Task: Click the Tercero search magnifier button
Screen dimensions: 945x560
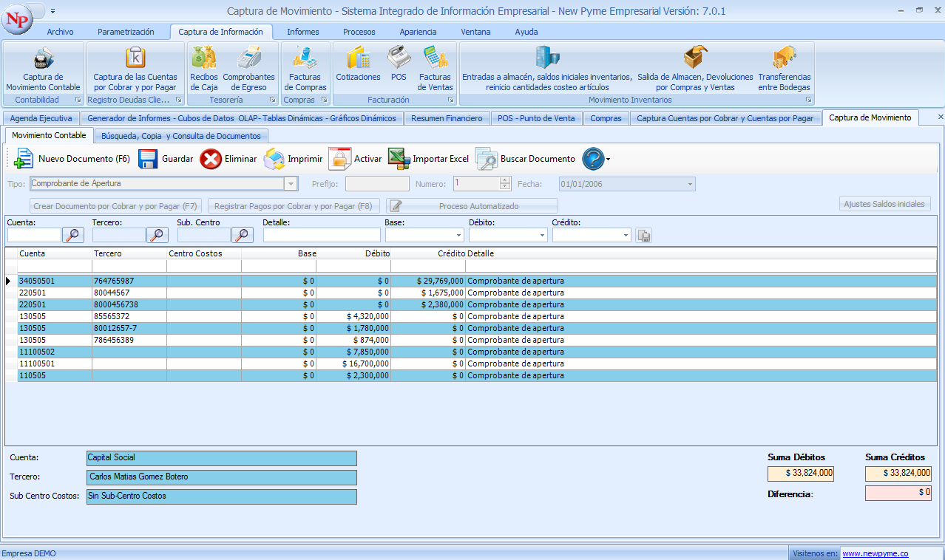Action: (x=157, y=235)
